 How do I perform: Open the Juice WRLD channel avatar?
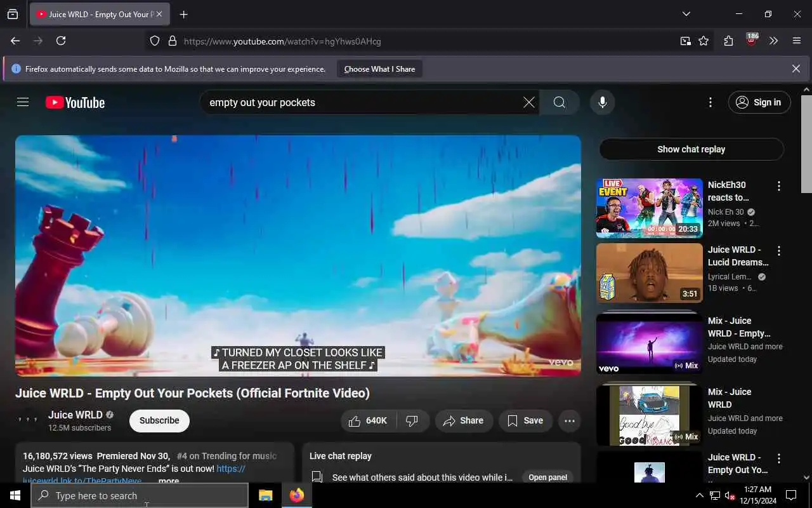click(28, 420)
